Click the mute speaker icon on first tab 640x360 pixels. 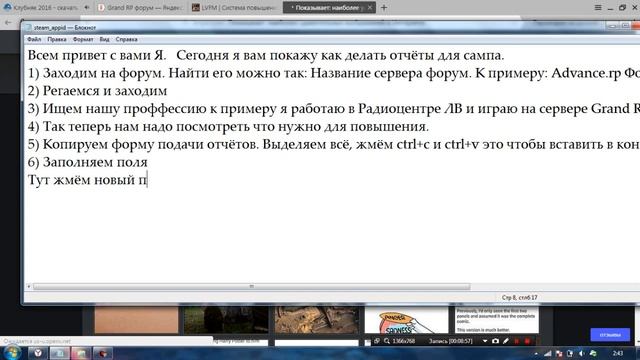click(87, 7)
